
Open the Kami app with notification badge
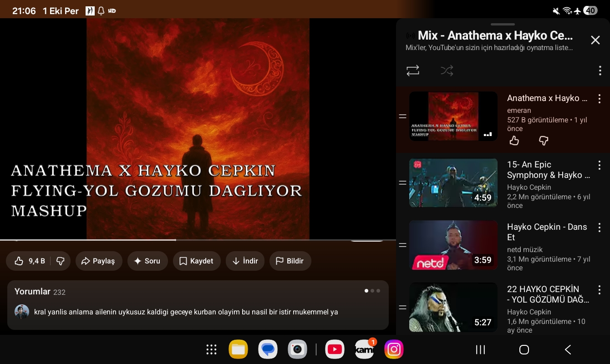[365, 349]
